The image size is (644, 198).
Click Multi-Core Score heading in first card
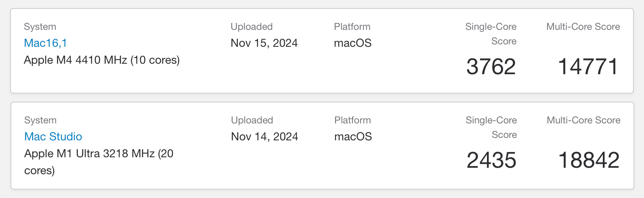click(583, 27)
